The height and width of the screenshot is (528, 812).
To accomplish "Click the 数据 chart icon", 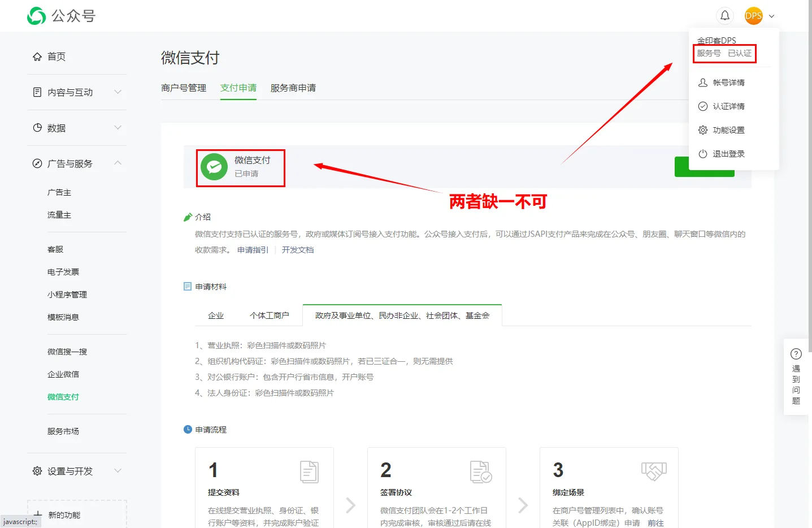I will 37,128.
